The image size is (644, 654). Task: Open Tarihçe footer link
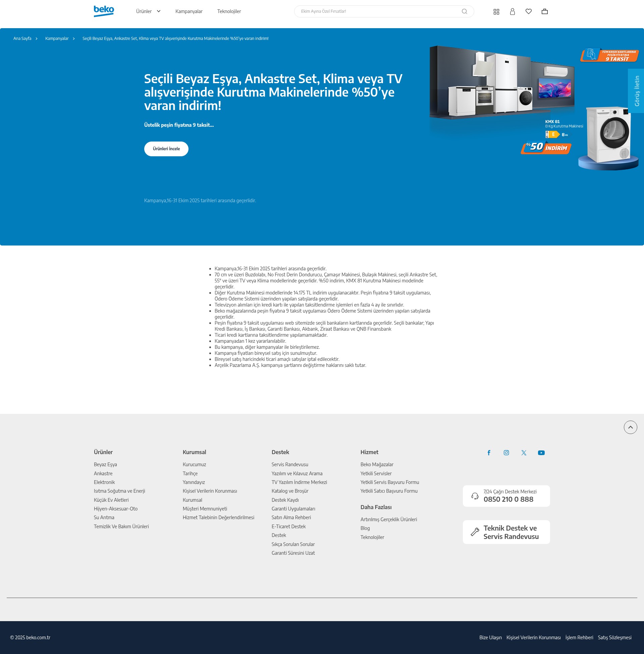(190, 474)
